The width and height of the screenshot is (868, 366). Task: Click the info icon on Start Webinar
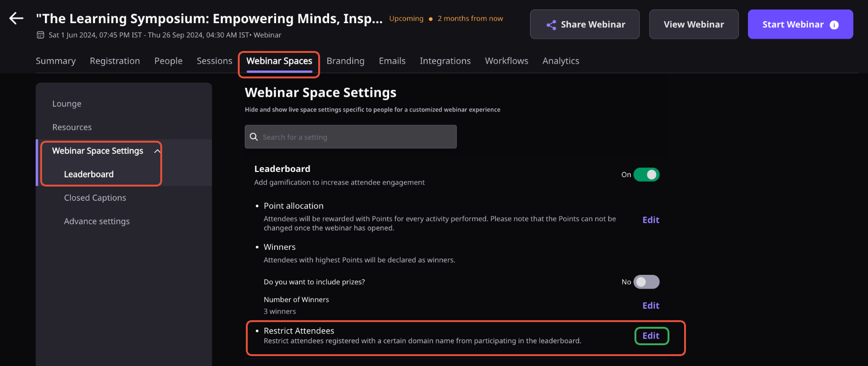(834, 25)
